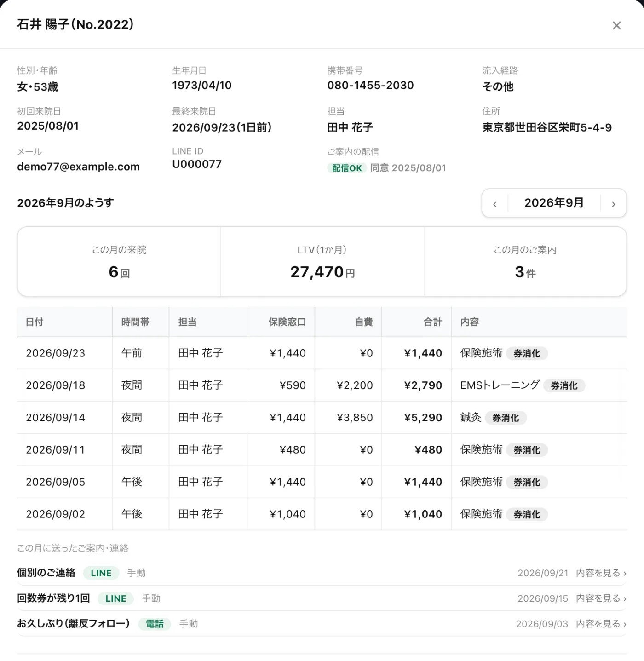View content of 2026/09/15 回数券が残り1回 notice
Viewport: 644px width, 661px height.
(601, 598)
